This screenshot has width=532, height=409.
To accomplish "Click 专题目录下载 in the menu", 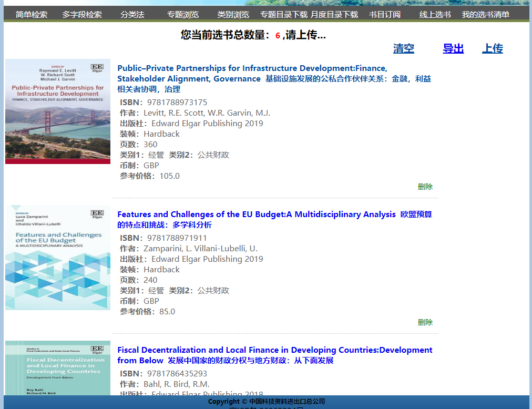I will 284,15.
